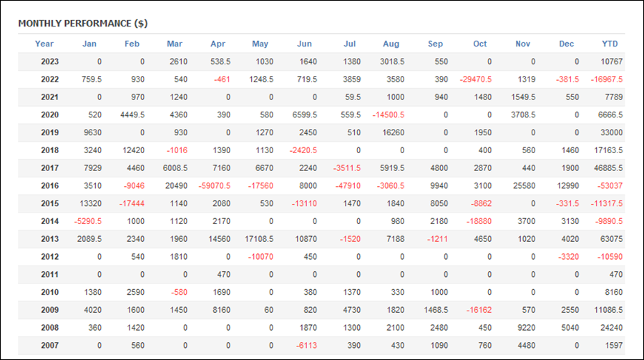Select the -6113 June 2007 cell

[306, 346]
